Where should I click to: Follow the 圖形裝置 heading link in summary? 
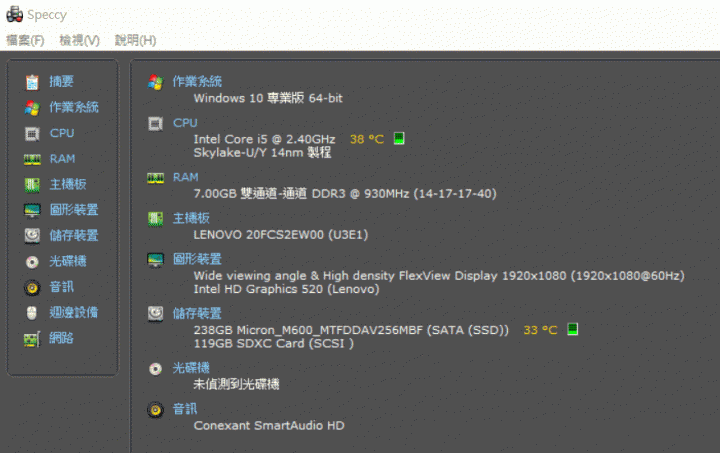(197, 259)
